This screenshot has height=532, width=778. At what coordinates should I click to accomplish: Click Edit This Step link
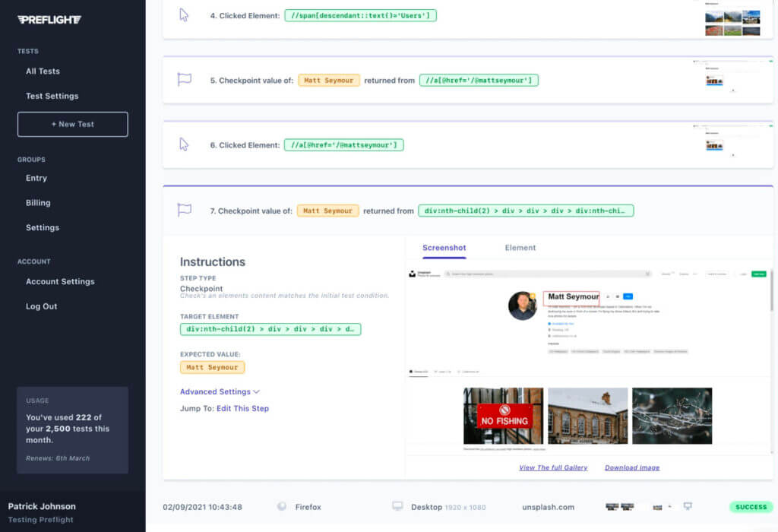pyautogui.click(x=242, y=408)
